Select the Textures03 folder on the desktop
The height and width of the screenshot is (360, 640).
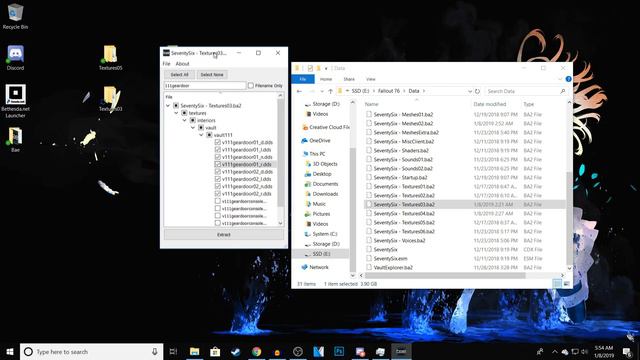[x=110, y=98]
